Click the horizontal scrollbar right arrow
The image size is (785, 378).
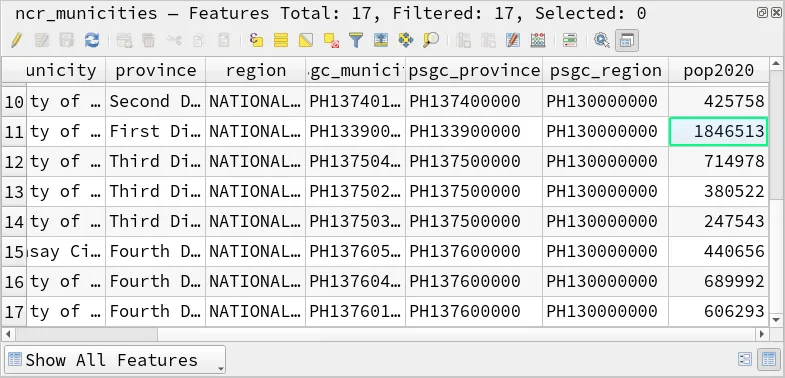(x=762, y=334)
